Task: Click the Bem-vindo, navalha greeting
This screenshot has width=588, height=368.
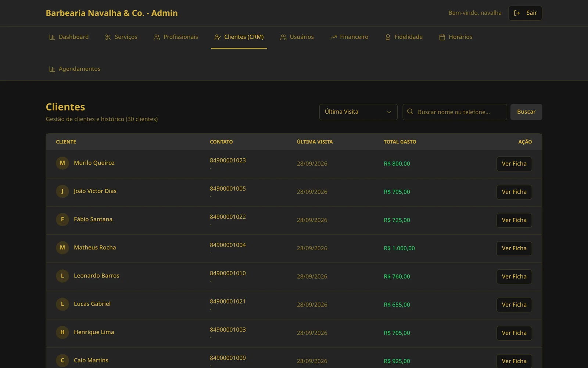Action: click(x=475, y=13)
